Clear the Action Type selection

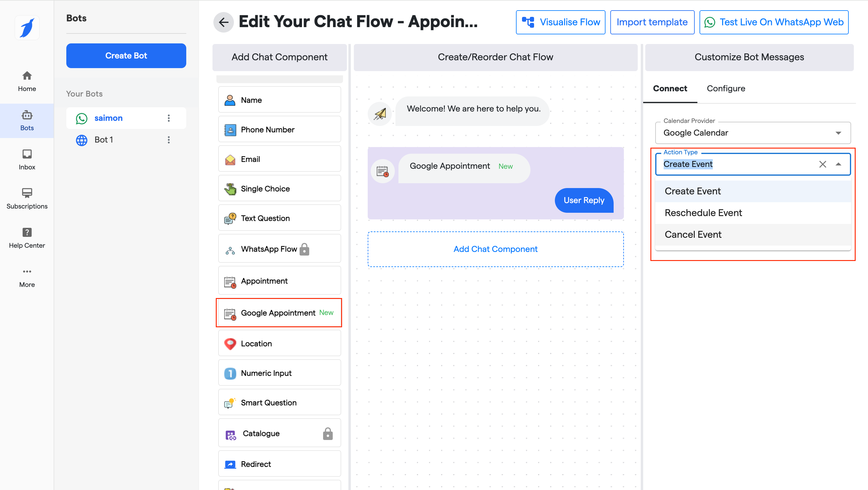[x=822, y=164]
